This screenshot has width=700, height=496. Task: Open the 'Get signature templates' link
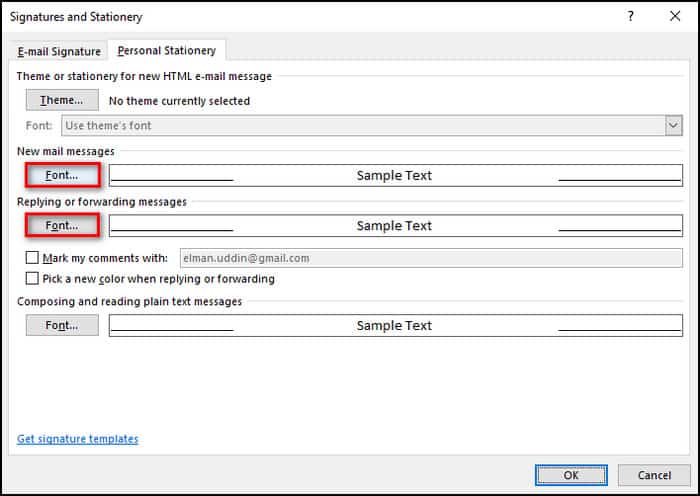point(78,439)
